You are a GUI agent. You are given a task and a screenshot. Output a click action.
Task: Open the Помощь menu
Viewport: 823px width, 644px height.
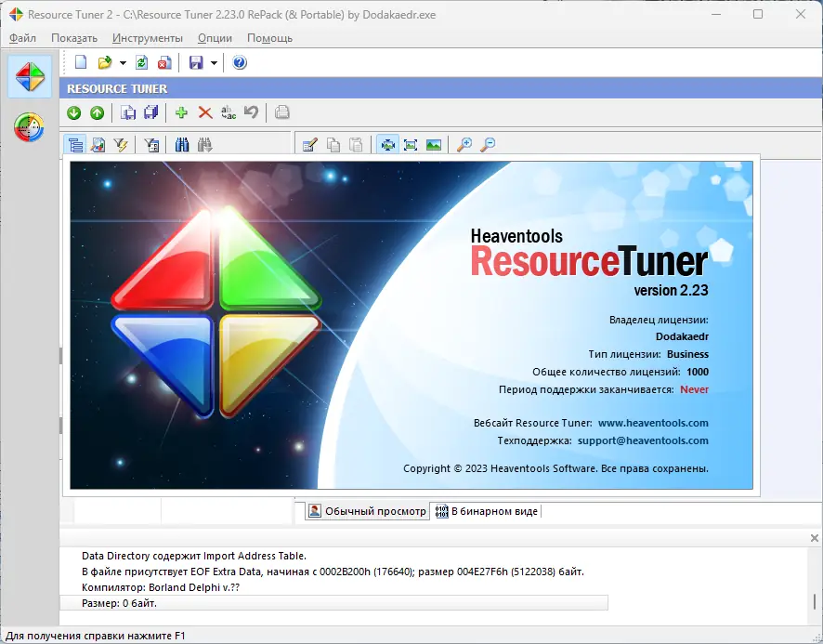coord(269,38)
